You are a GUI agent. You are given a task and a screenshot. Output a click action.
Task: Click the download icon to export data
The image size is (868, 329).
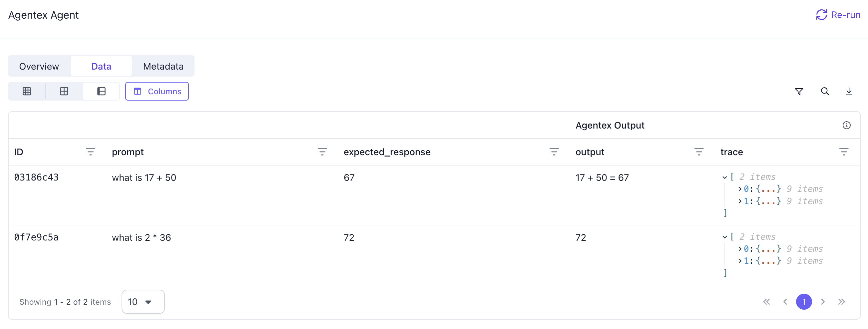849,91
